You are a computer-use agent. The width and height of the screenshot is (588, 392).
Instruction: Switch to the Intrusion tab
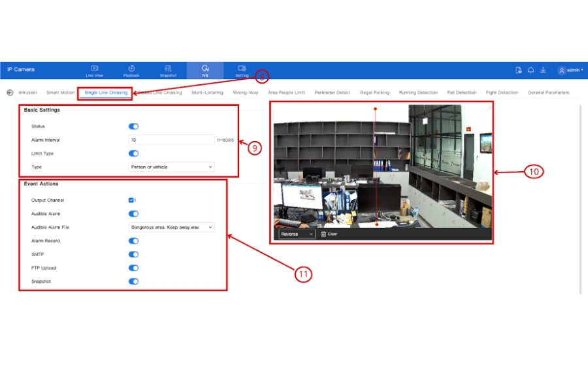pos(27,93)
